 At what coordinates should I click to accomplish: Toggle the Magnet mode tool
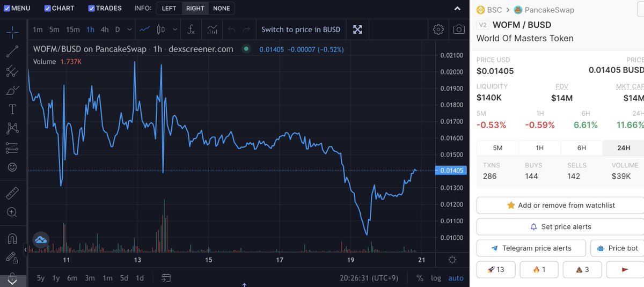pos(12,238)
